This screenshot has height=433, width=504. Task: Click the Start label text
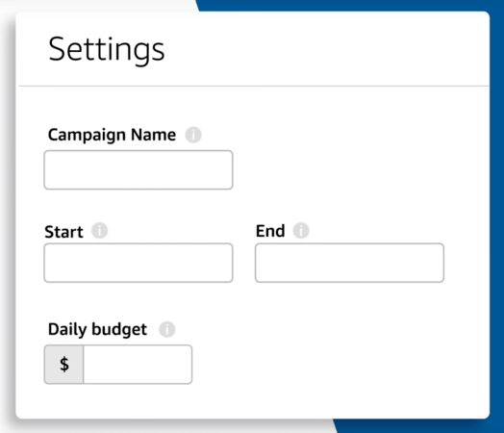[63, 232]
